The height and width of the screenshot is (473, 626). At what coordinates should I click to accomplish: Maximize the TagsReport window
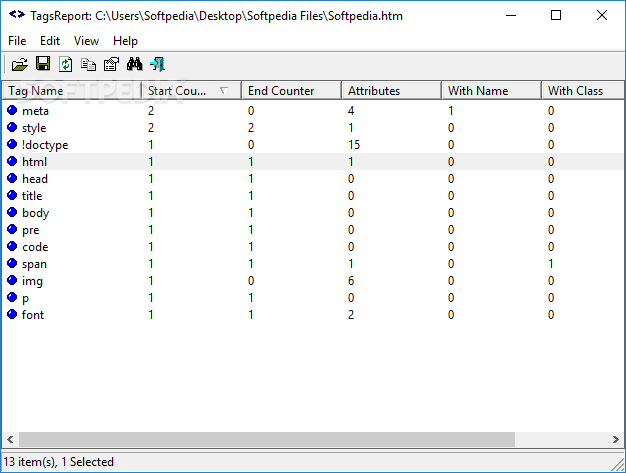tap(556, 16)
